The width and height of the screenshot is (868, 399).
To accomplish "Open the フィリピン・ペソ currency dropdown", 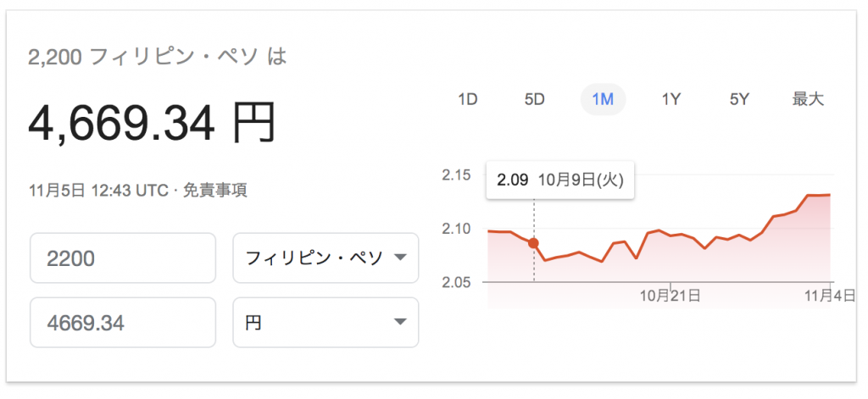I will click(x=325, y=258).
